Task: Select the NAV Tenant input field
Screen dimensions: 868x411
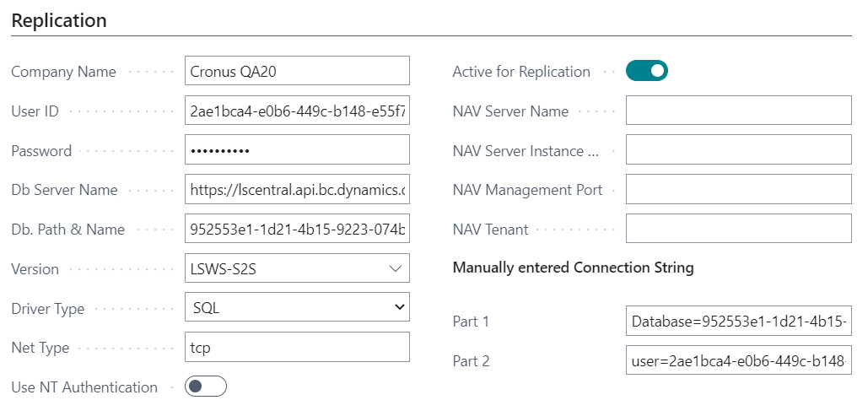Action: tap(738, 229)
